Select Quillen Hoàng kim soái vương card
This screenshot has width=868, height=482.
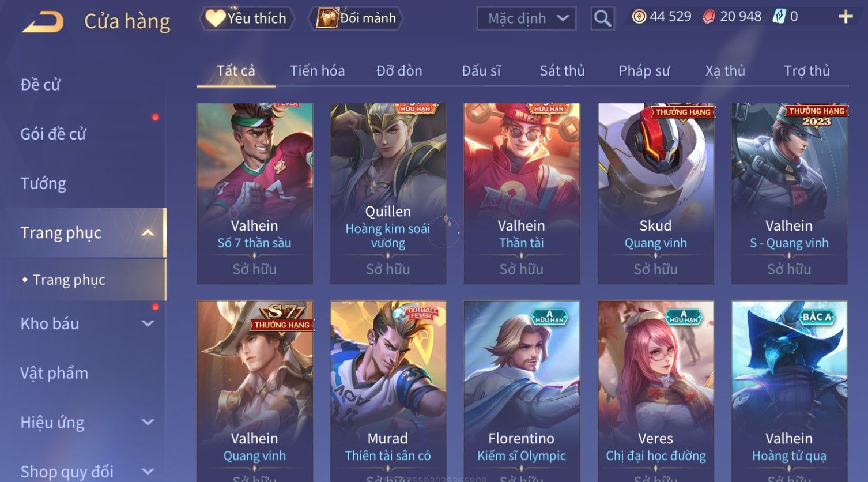[x=388, y=194]
